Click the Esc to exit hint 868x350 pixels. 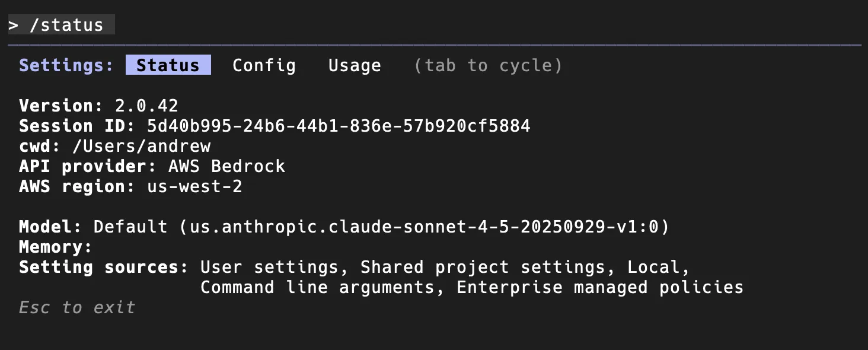[76, 307]
